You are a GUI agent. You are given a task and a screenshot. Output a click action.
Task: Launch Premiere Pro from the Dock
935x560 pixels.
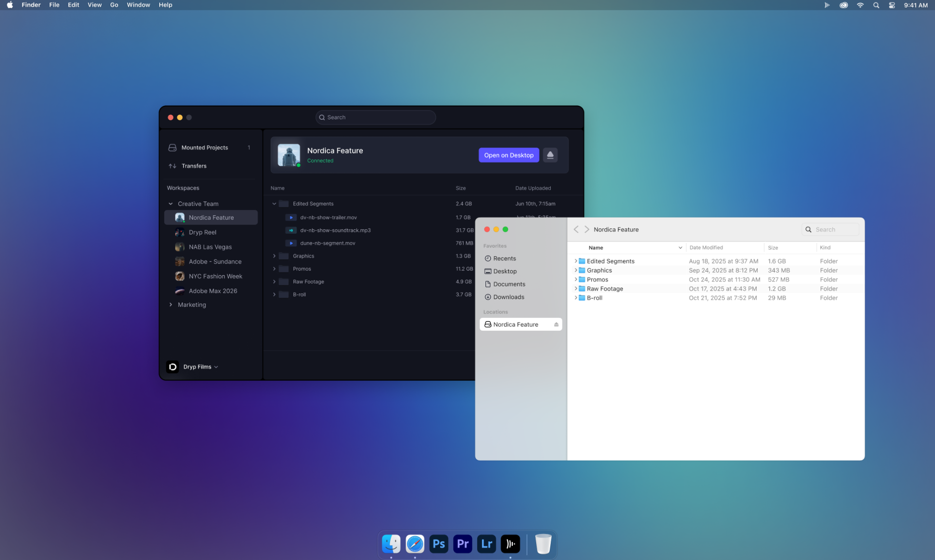click(x=462, y=544)
